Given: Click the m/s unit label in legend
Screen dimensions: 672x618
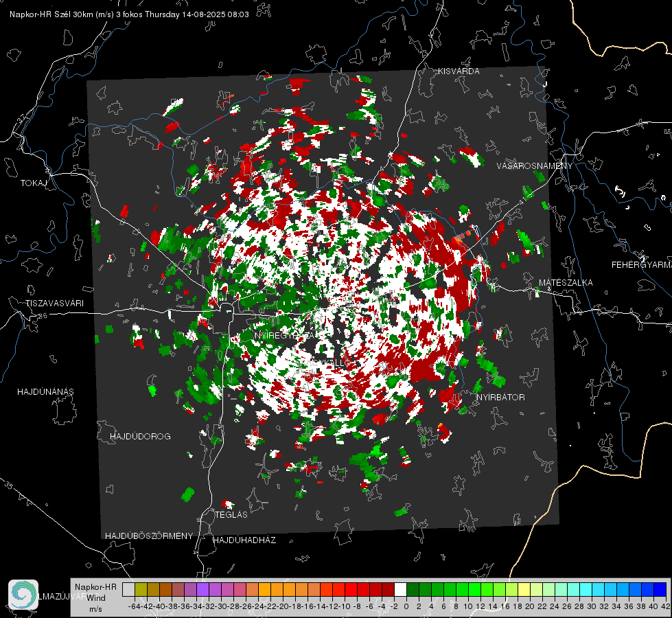Looking at the screenshot, I should pos(95,609).
